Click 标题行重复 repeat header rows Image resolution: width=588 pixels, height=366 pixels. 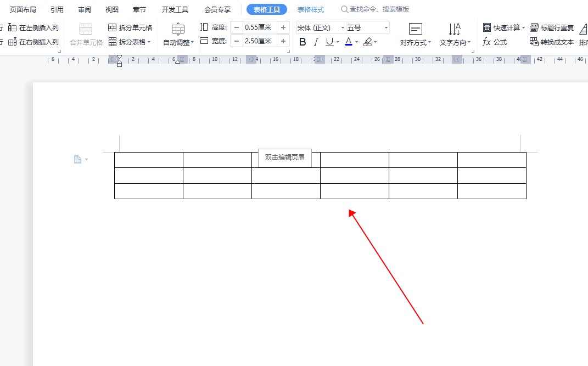552,27
